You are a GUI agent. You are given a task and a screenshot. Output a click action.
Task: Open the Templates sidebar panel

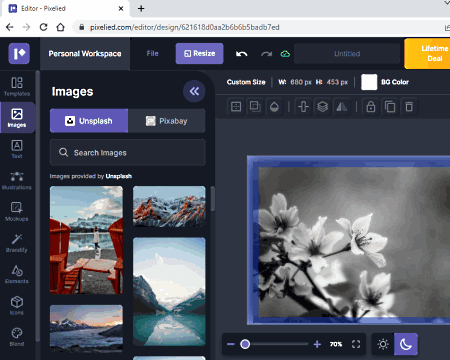17,86
